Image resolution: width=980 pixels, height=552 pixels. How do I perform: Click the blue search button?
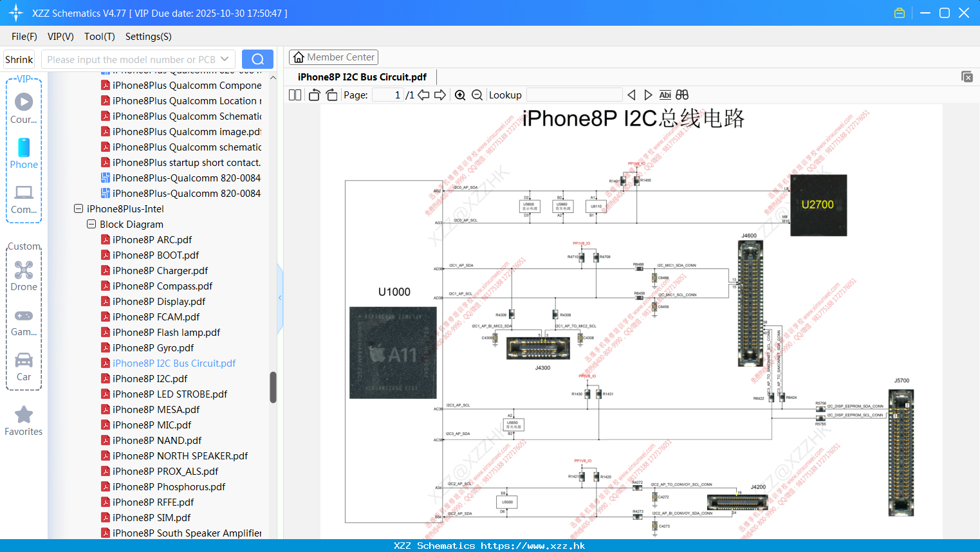click(257, 59)
